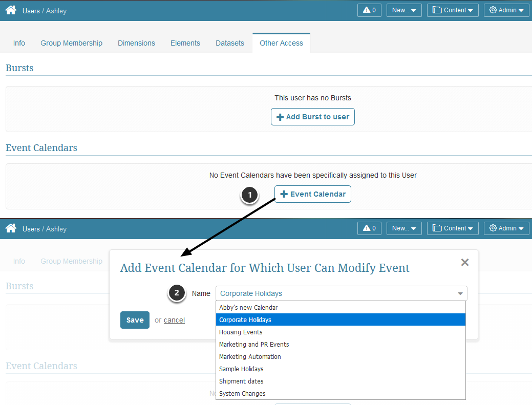Click the plus Event Calendar button
Screen dimensions: 532x405
[x=312, y=194]
